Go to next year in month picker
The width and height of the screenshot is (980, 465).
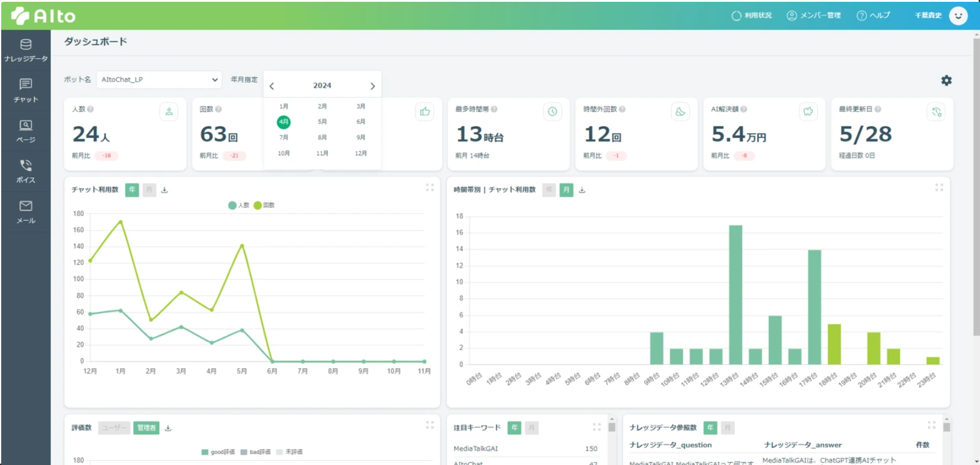coord(373,86)
